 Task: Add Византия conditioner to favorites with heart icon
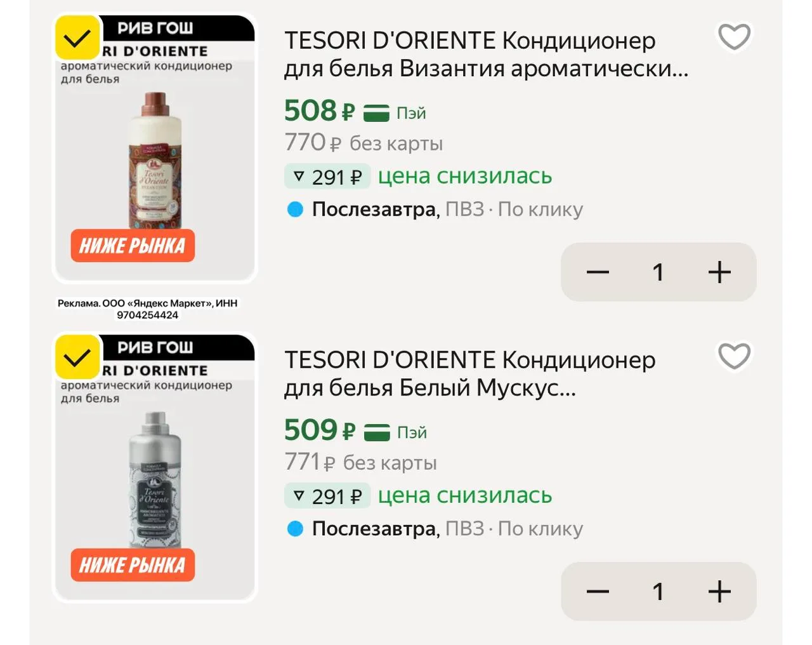[x=734, y=37]
